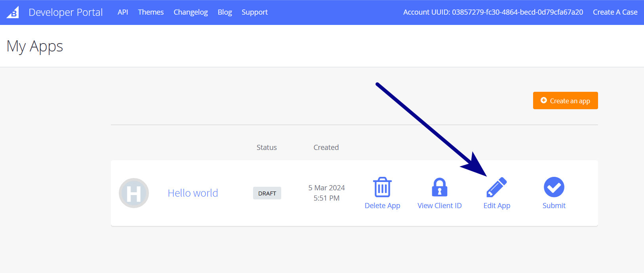
Task: Click the Developer Portal title
Action: point(66,12)
